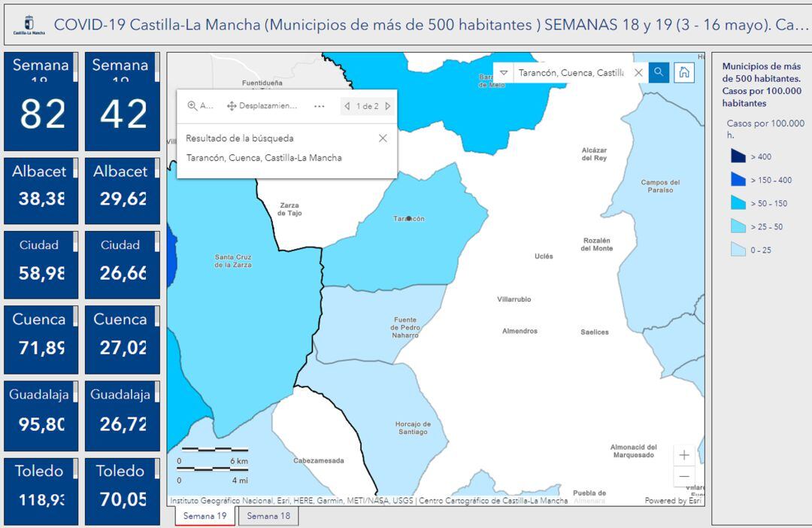Open the ellipsis options in the popup toolbar
The height and width of the screenshot is (528, 812).
pos(319,105)
